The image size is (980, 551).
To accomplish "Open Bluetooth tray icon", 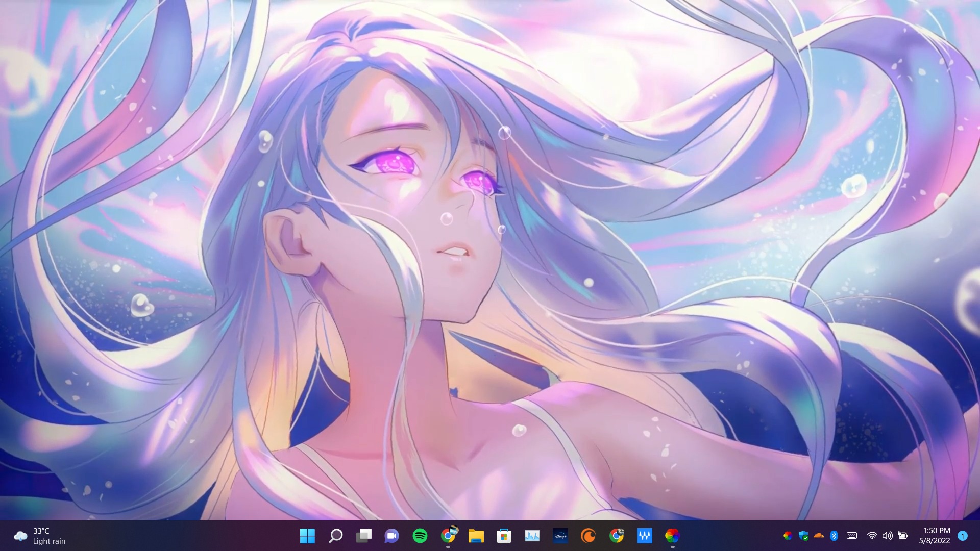I will pos(834,536).
